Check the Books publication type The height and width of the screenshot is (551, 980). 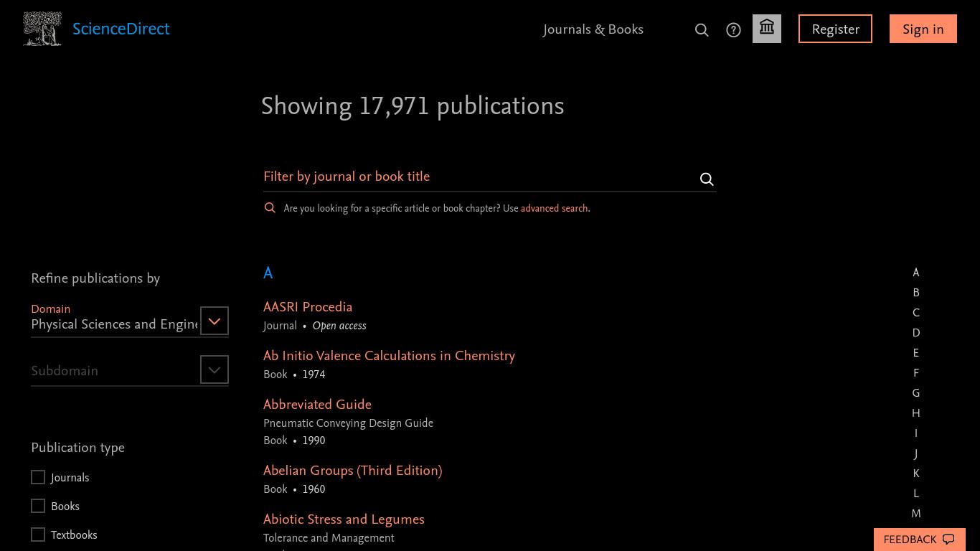[38, 506]
